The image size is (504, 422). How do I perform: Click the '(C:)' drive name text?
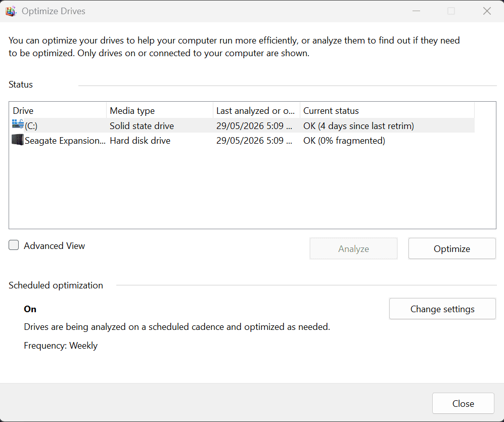coord(31,126)
